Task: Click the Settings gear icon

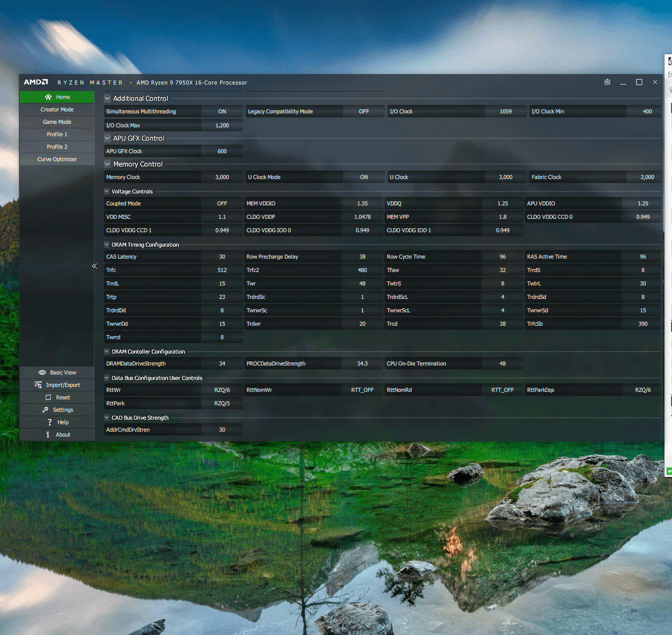Action: [x=45, y=410]
